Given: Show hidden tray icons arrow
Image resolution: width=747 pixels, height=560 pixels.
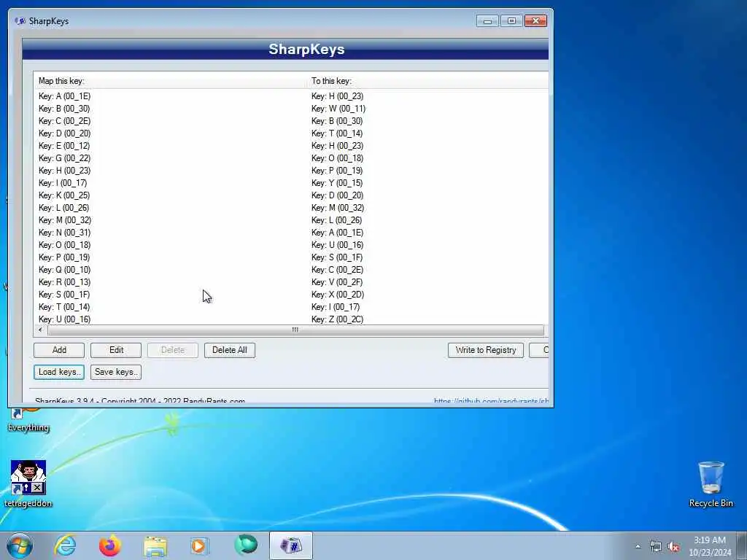Looking at the screenshot, I should coord(638,546).
